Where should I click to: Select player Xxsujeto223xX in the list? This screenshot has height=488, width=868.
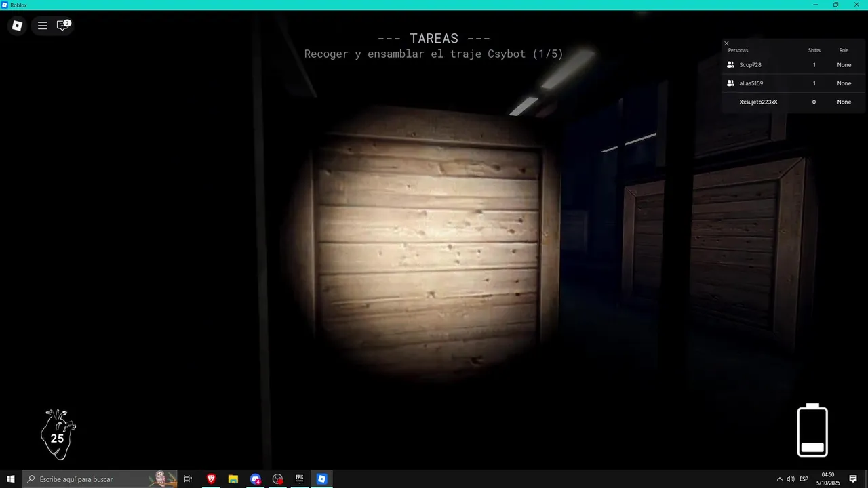pos(758,102)
